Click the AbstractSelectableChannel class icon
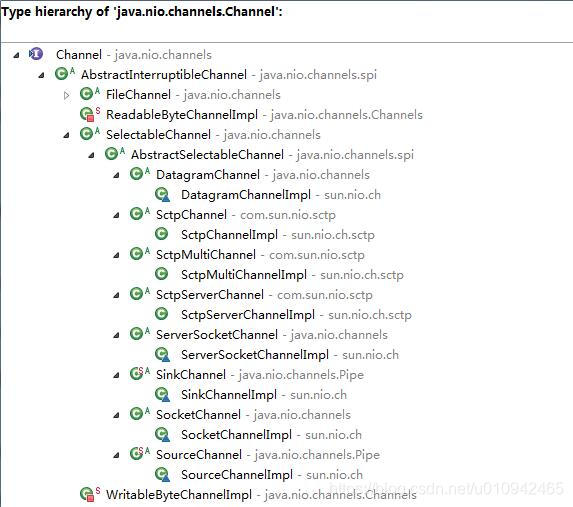Image resolution: width=573 pixels, height=507 pixels. pyautogui.click(x=114, y=154)
